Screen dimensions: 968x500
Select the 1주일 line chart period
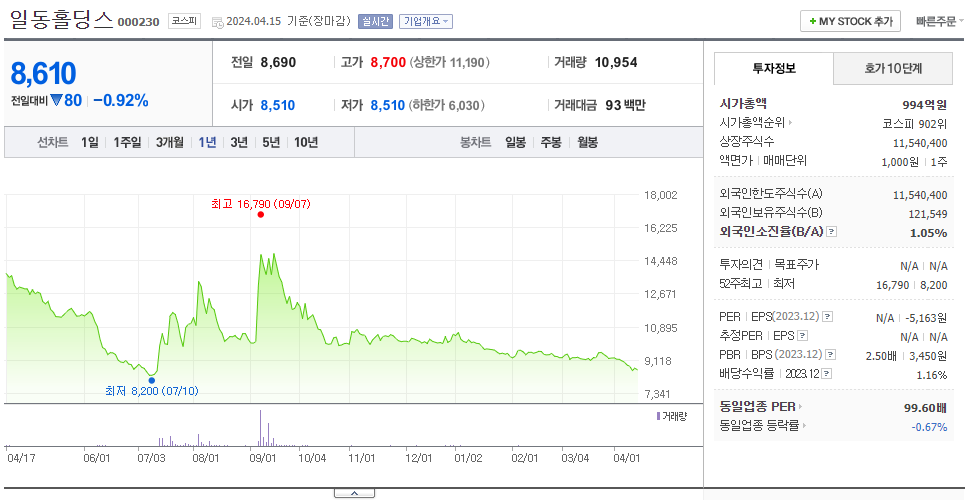click(x=127, y=143)
